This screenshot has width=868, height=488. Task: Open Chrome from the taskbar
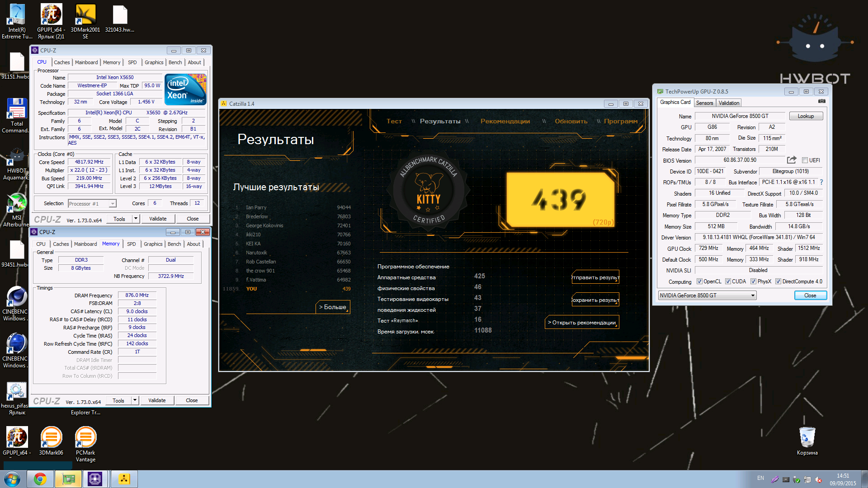(40, 479)
